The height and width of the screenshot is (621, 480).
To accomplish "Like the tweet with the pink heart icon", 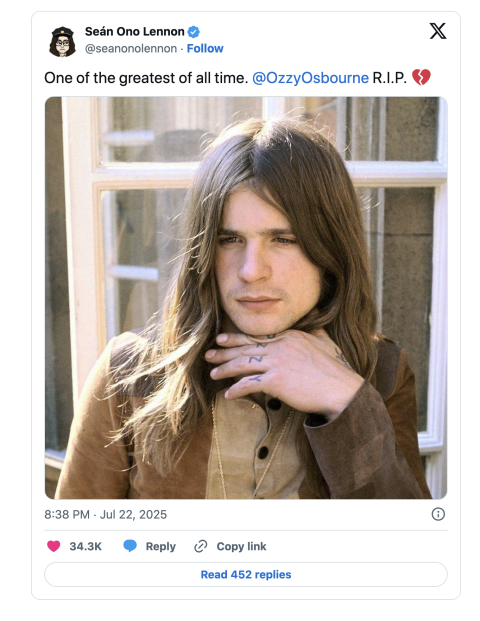I will [x=54, y=546].
